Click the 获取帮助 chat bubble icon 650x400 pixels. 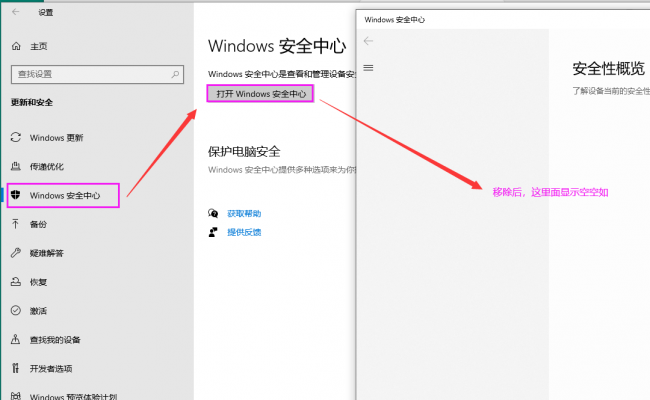(213, 213)
